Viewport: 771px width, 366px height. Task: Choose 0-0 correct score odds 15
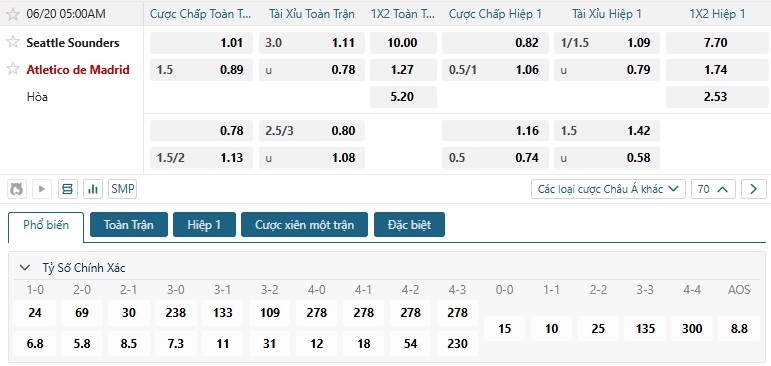pos(504,329)
